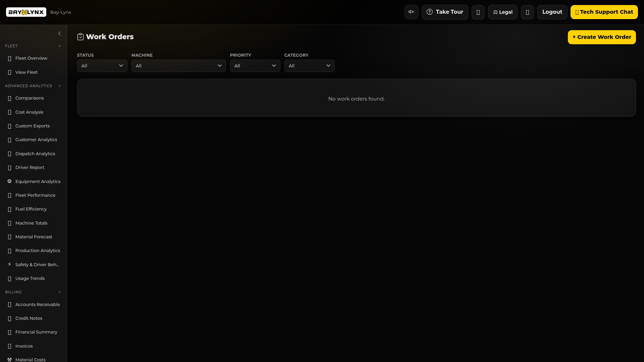The width and height of the screenshot is (644, 362).
Task: Collapse the sidebar with the chevron arrow
Action: point(60,34)
